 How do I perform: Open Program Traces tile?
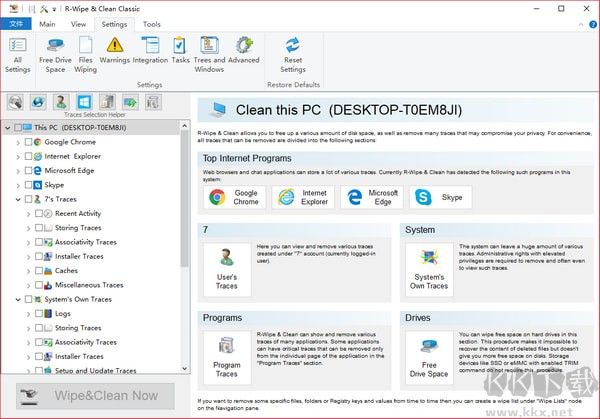coord(227,358)
